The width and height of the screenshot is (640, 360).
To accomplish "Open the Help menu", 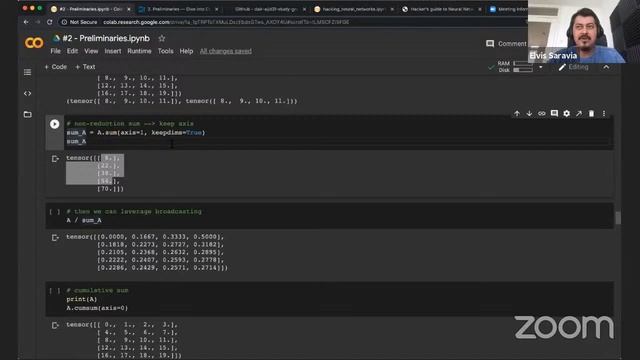I will coord(186,51).
